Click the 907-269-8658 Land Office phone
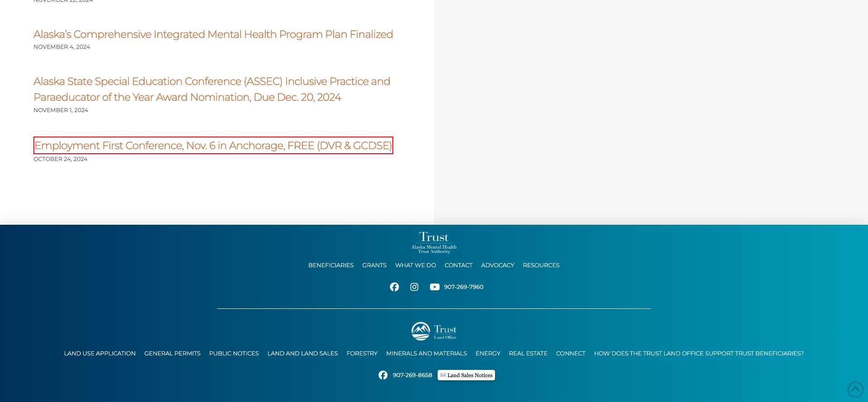Image resolution: width=868 pixels, height=402 pixels. pyautogui.click(x=412, y=375)
